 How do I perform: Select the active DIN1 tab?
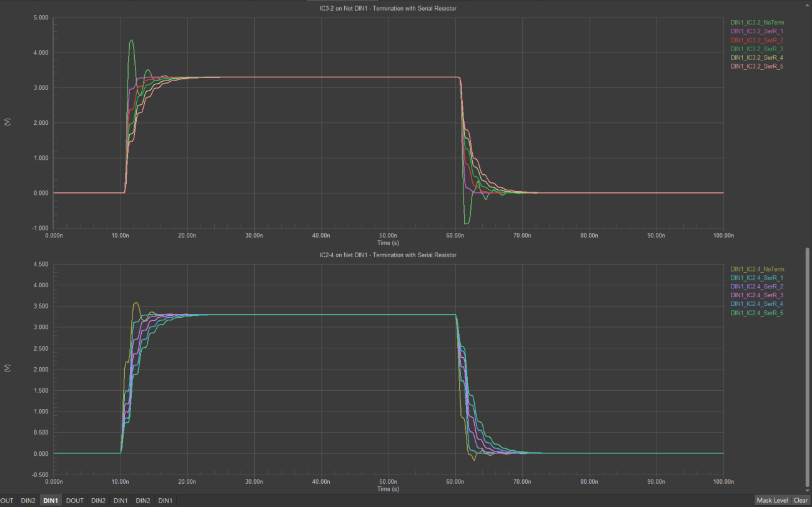tap(51, 501)
